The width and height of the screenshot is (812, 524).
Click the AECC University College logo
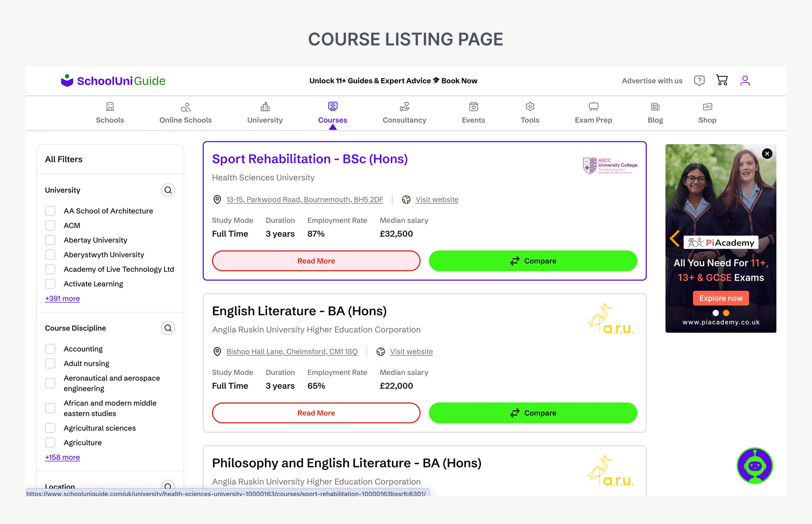[x=610, y=166]
